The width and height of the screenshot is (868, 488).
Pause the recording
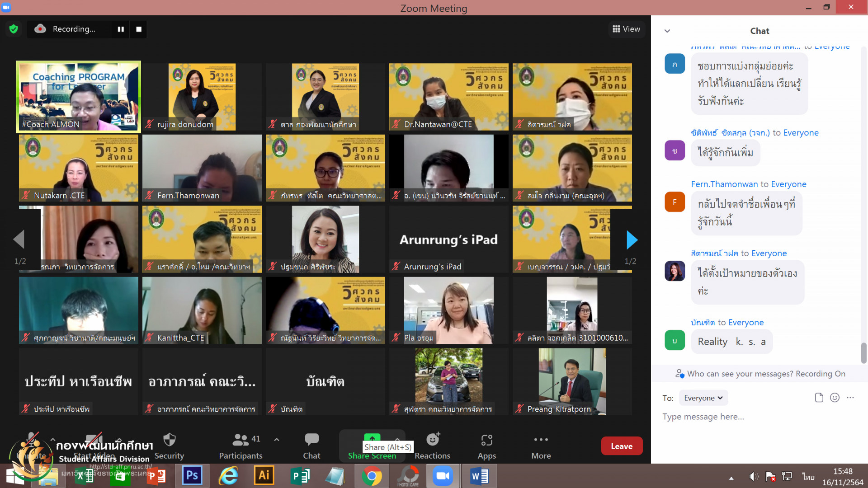pyautogui.click(x=121, y=29)
